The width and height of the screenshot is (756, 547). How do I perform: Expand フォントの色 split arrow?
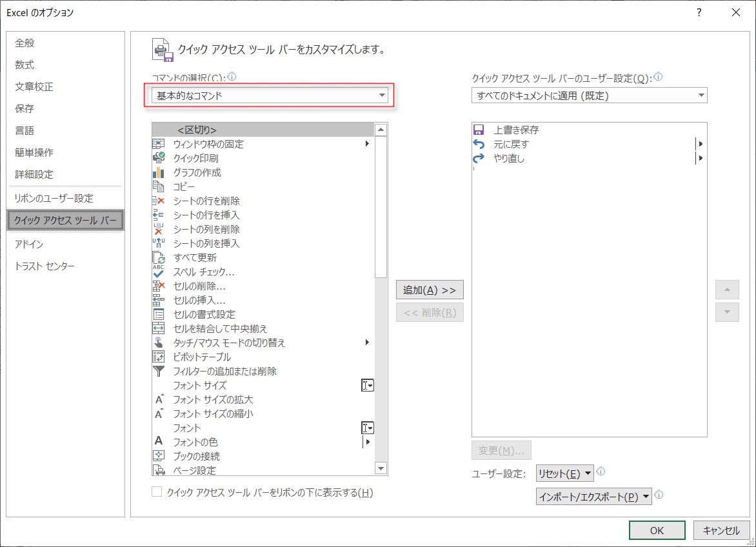[x=368, y=441]
